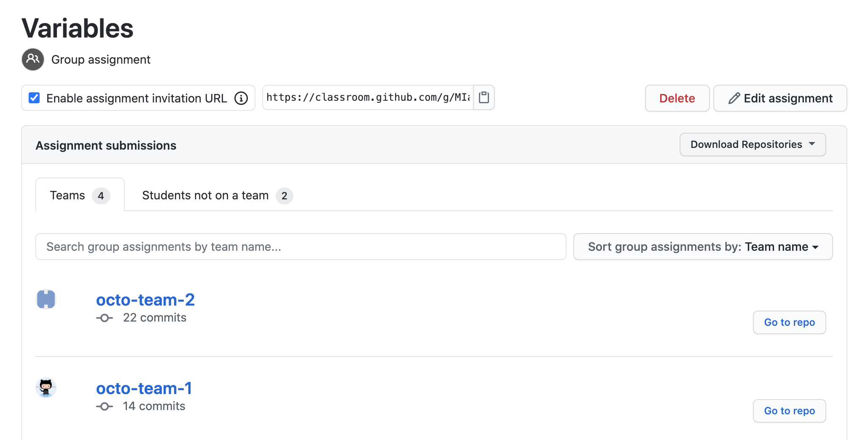Open the Students not on a team tab
Image resolution: width=868 pixels, height=440 pixels.
coord(217,195)
